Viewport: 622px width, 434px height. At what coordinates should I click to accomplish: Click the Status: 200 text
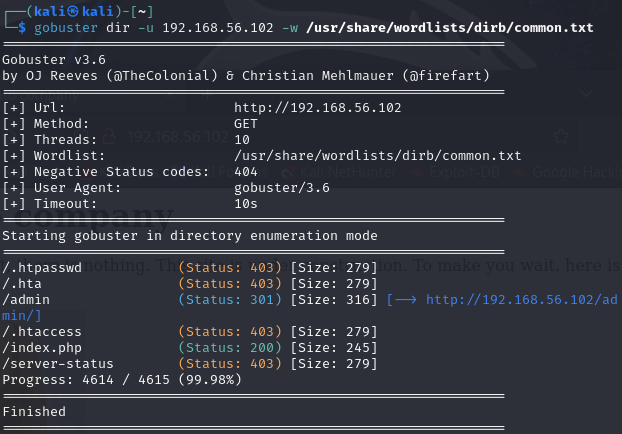[230, 348]
